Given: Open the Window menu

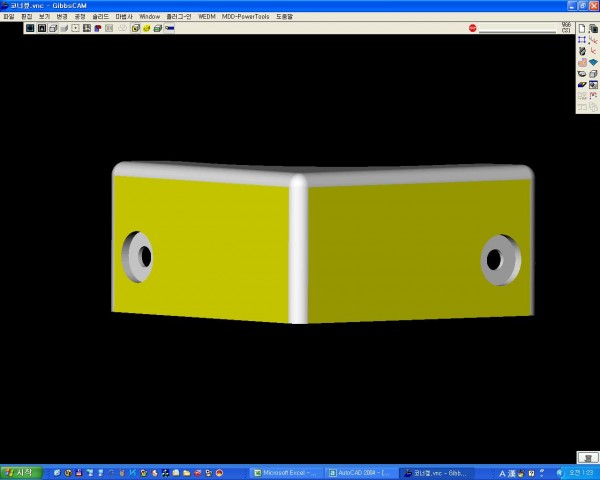Looking at the screenshot, I should pos(149,17).
